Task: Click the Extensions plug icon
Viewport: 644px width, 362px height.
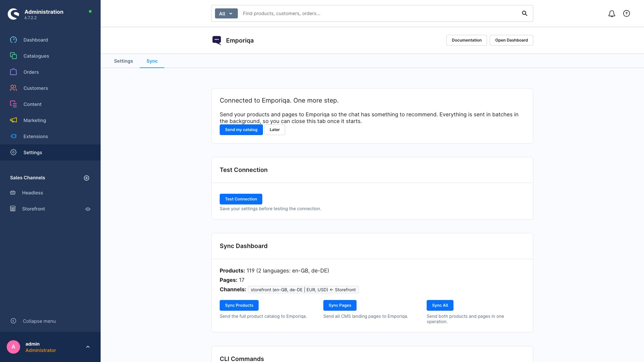Action: tap(13, 136)
